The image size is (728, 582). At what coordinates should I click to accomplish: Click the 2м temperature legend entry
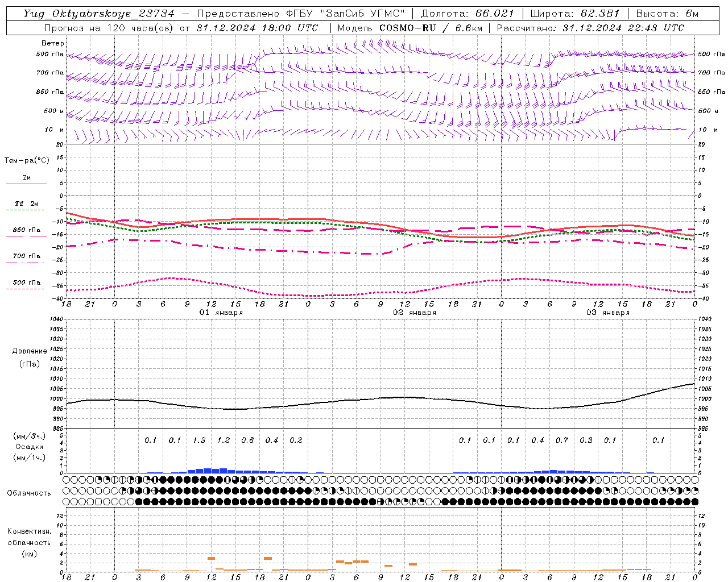pos(27,178)
